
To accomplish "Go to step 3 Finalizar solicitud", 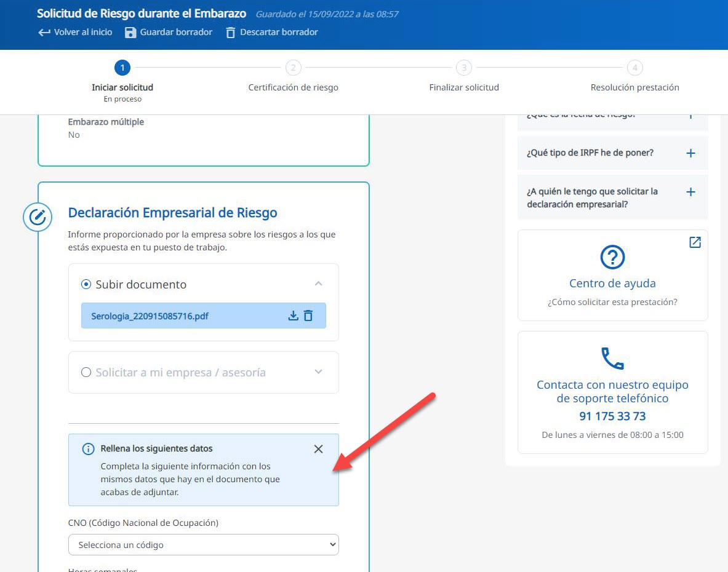I will pos(464,68).
